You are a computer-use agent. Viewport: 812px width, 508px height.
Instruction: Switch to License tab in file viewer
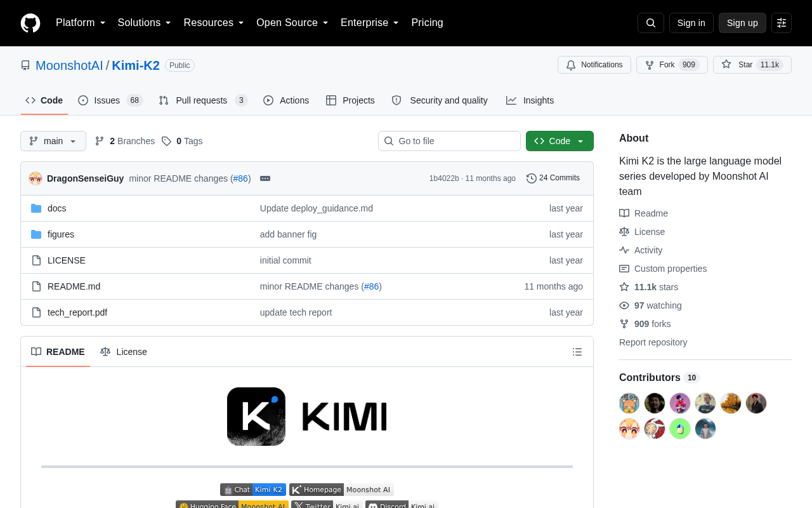(124, 352)
